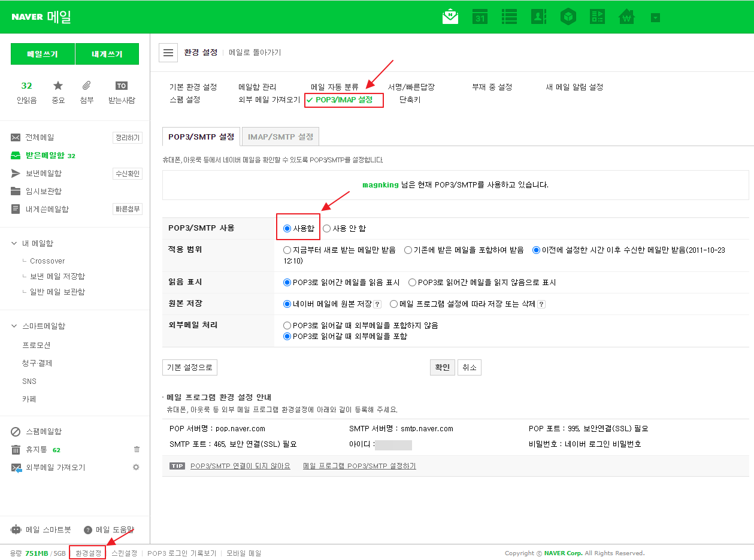This screenshot has width=754, height=560.
Task: Click the 확인 confirm button
Action: pos(443,368)
